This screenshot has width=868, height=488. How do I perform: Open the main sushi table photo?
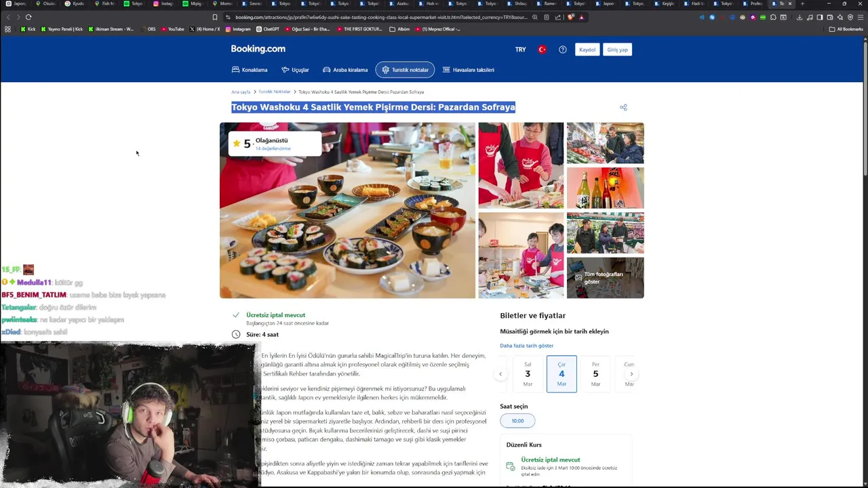(x=347, y=210)
